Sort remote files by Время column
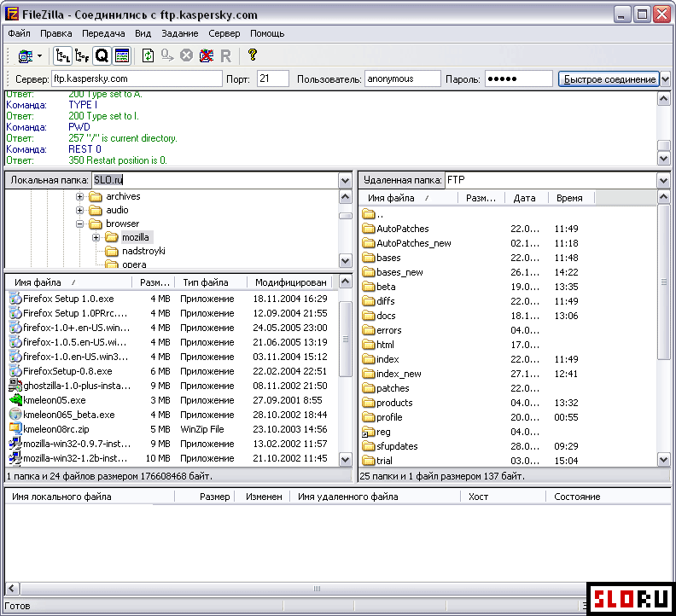The width and height of the screenshot is (676, 616). [x=571, y=198]
